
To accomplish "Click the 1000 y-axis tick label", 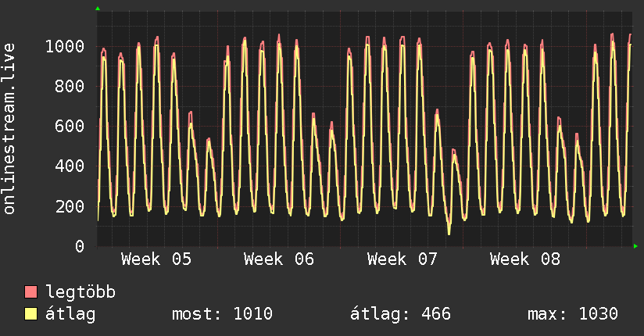I will pyautogui.click(x=64, y=47).
